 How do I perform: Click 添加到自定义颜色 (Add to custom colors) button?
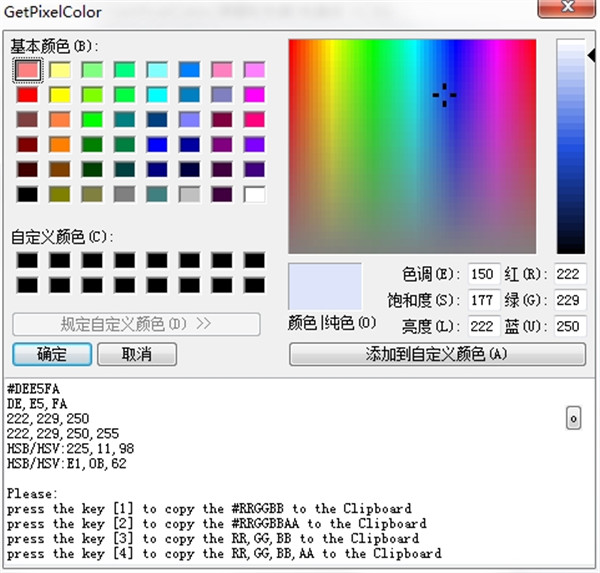click(x=437, y=354)
